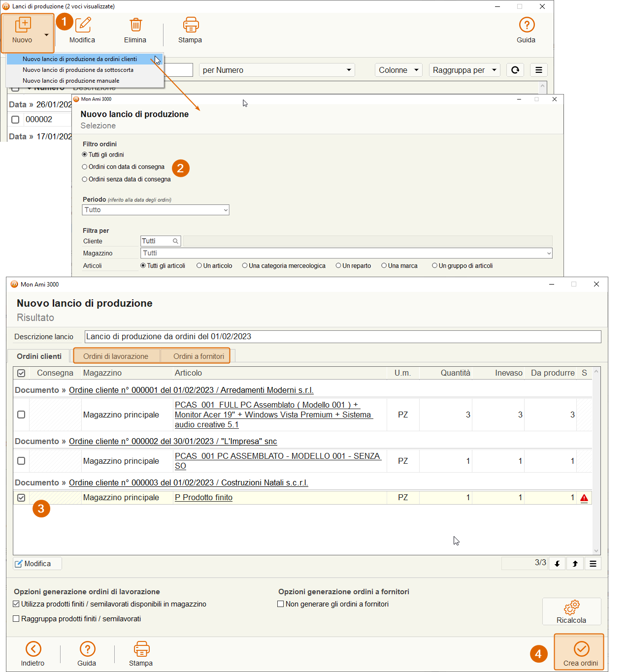Screen dimensions: 629x672
Task: Select 'Una categoria merceologica' radio button
Action: tap(245, 266)
